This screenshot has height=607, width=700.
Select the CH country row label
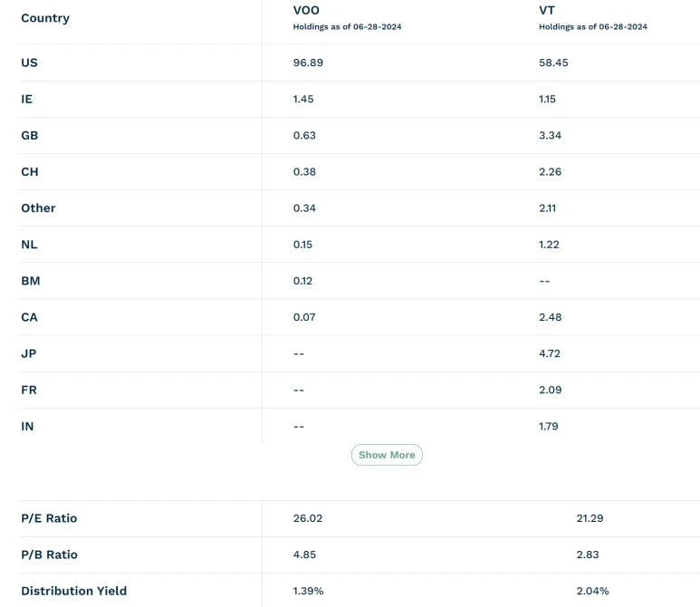click(29, 171)
